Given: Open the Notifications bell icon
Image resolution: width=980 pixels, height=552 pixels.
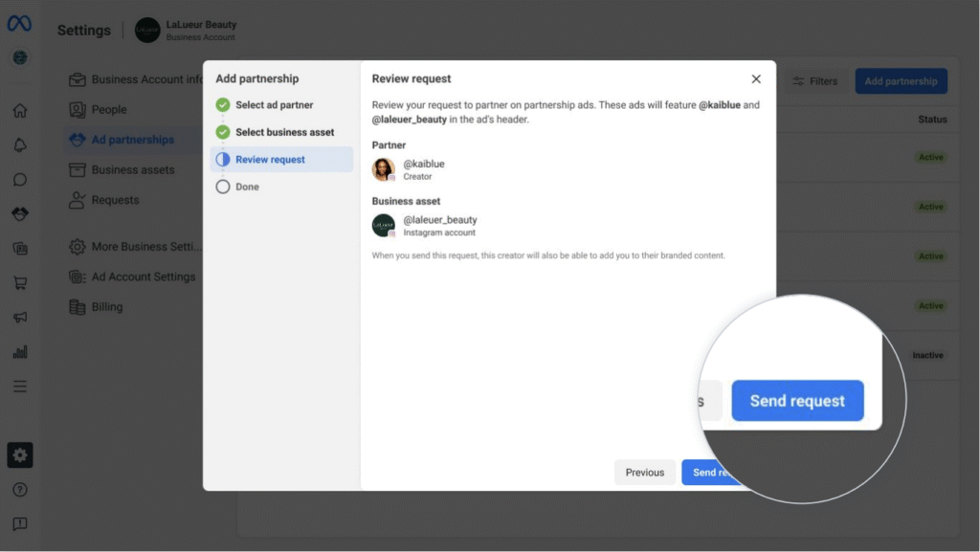Looking at the screenshot, I should pyautogui.click(x=19, y=144).
